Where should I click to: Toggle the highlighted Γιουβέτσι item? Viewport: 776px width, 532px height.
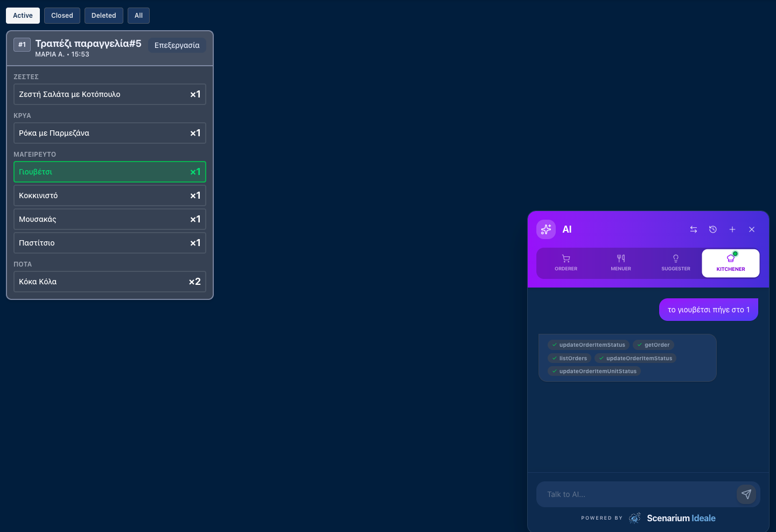[x=110, y=172]
